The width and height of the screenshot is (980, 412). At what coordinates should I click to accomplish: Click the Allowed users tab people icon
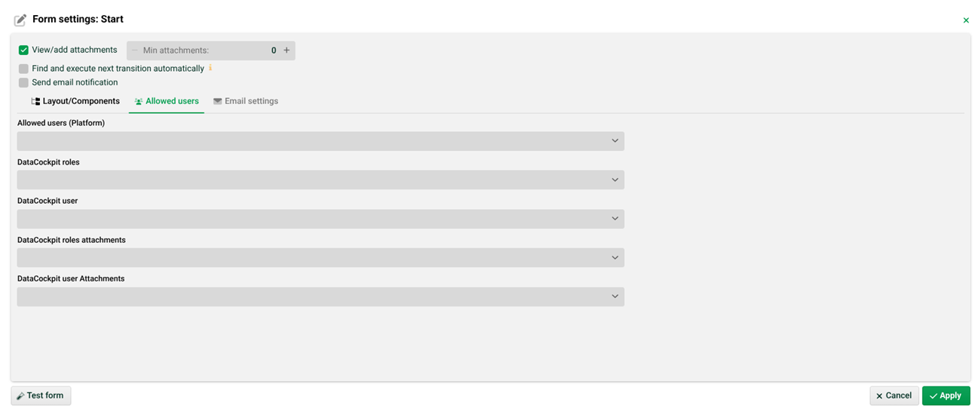click(x=139, y=101)
